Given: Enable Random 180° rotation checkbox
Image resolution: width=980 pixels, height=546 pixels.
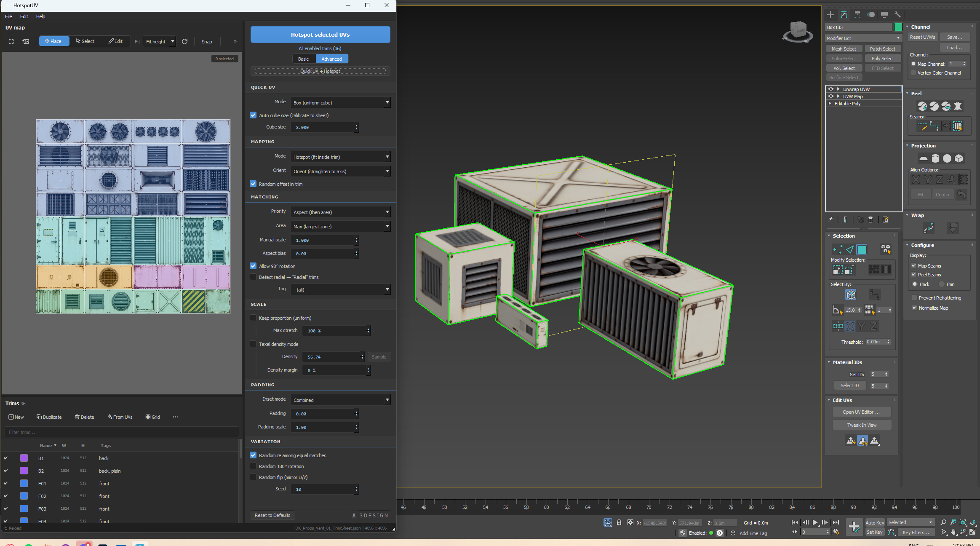Looking at the screenshot, I should point(253,466).
